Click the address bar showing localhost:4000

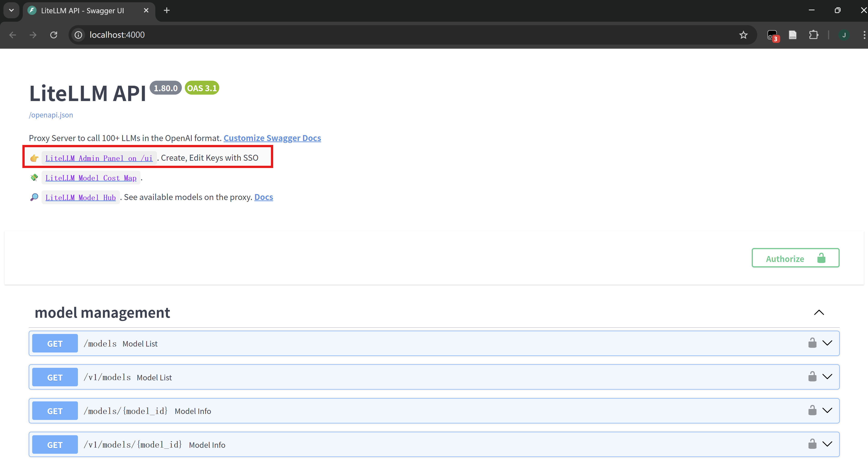point(404,35)
